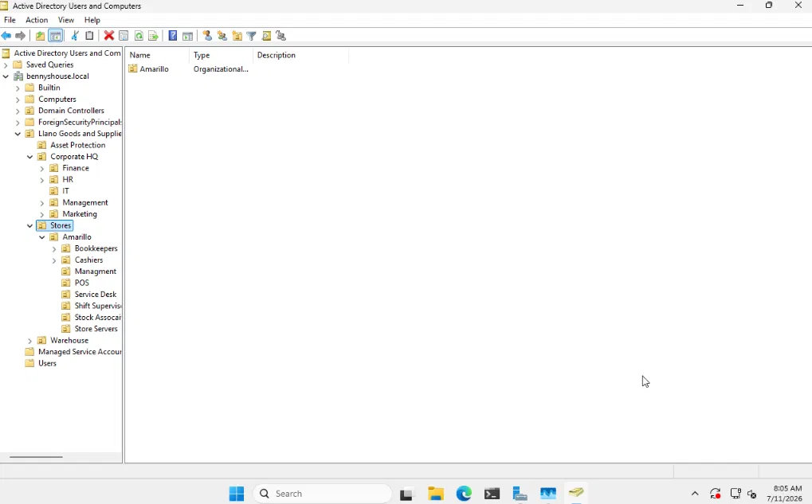Show hidden system tray icons chevron
812x504 pixels.
click(695, 494)
